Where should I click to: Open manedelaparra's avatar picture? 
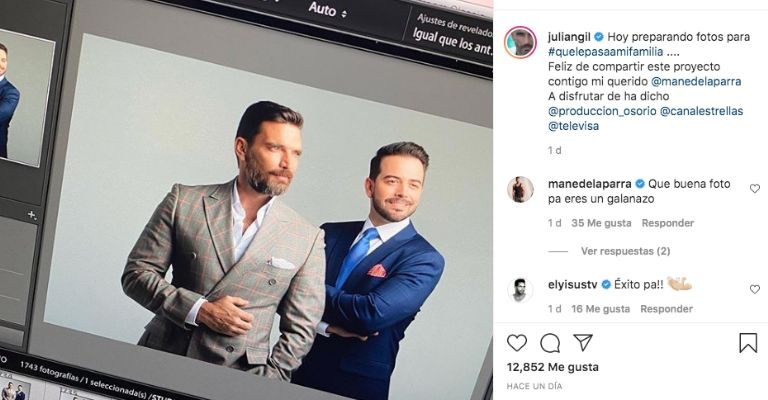click(x=520, y=189)
